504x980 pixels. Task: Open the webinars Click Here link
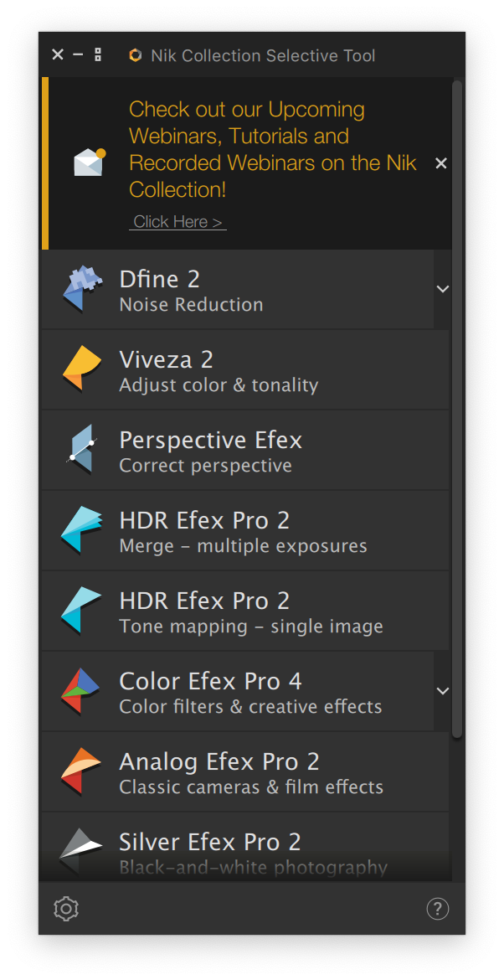[x=177, y=221]
